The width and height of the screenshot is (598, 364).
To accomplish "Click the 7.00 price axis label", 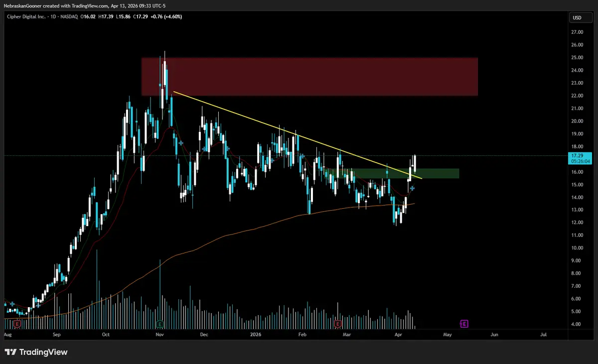I will 577,286.
